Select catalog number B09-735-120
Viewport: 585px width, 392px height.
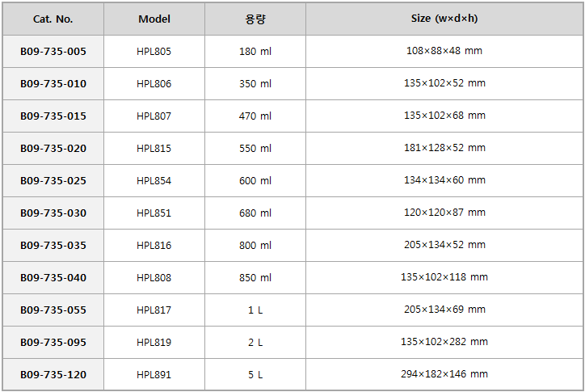click(x=53, y=374)
